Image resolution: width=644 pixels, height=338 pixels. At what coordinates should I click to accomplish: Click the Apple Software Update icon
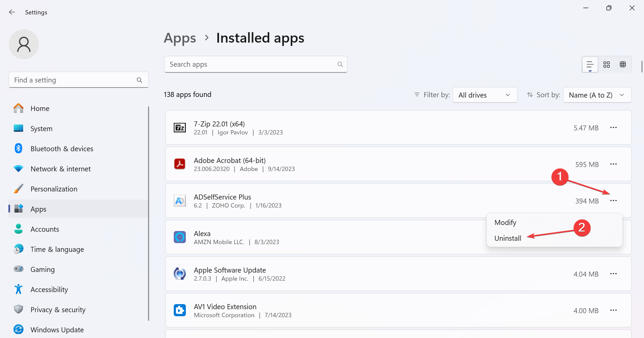[180, 274]
